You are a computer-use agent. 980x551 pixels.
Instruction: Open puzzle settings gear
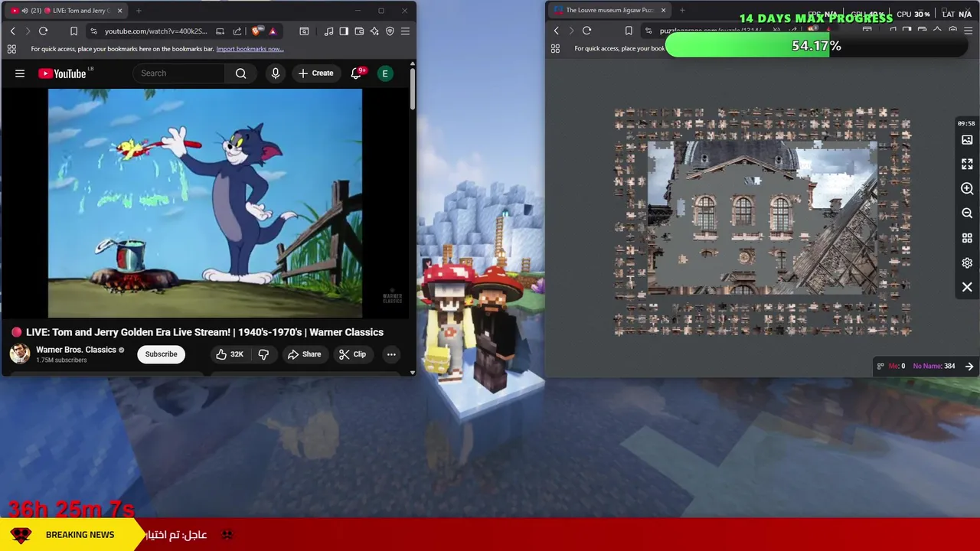point(967,262)
